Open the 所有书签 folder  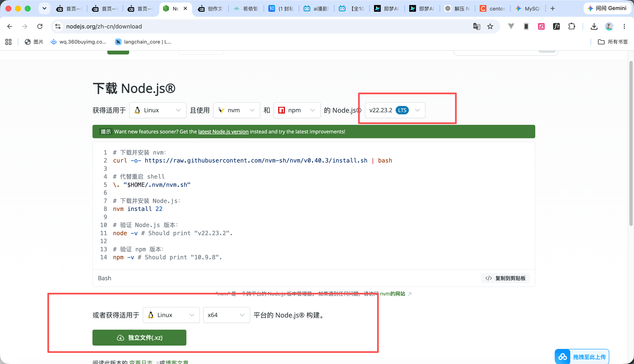coord(613,42)
